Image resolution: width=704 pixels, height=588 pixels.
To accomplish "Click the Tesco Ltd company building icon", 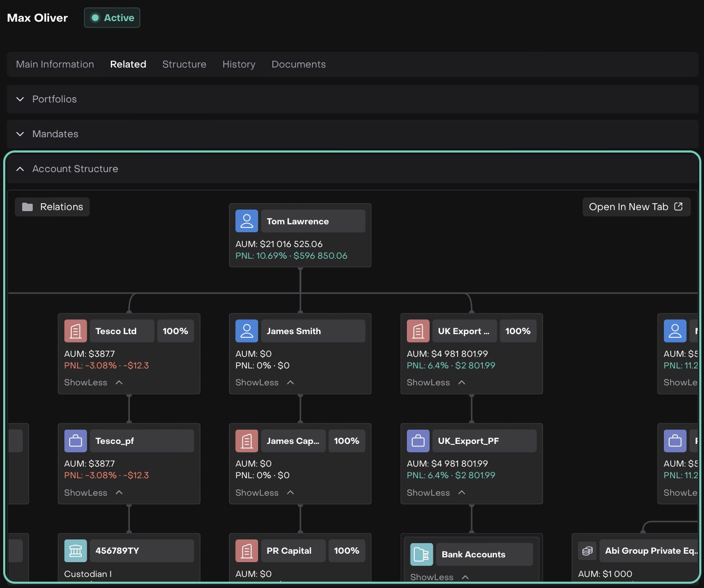I will [x=75, y=331].
